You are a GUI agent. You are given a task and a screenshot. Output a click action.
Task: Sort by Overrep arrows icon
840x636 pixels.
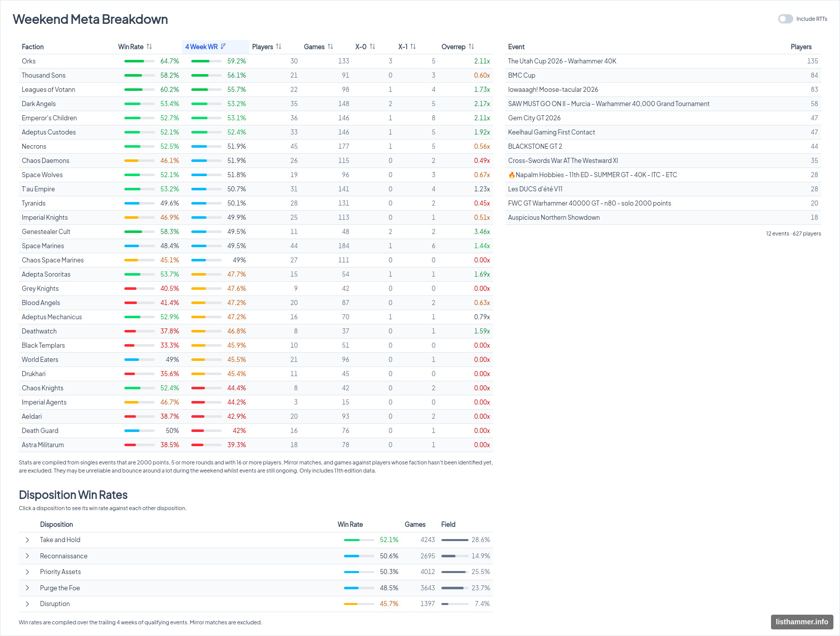pyautogui.click(x=471, y=47)
